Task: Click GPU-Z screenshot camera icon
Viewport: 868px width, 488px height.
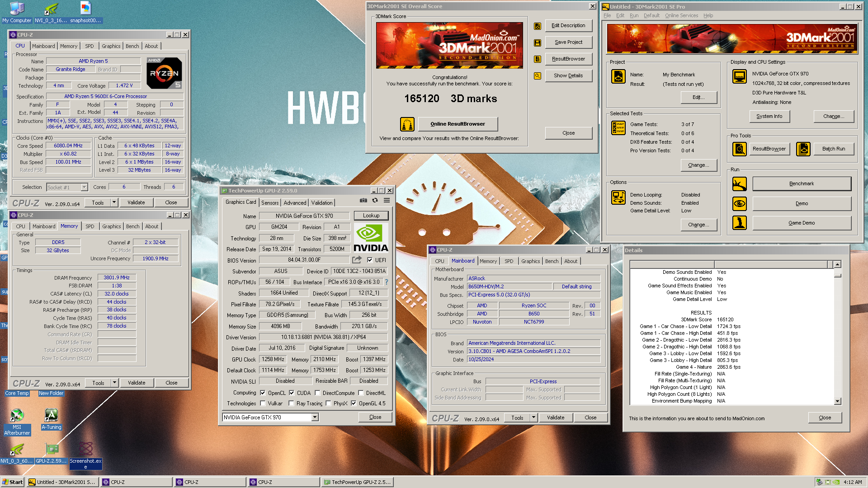Action: [363, 200]
